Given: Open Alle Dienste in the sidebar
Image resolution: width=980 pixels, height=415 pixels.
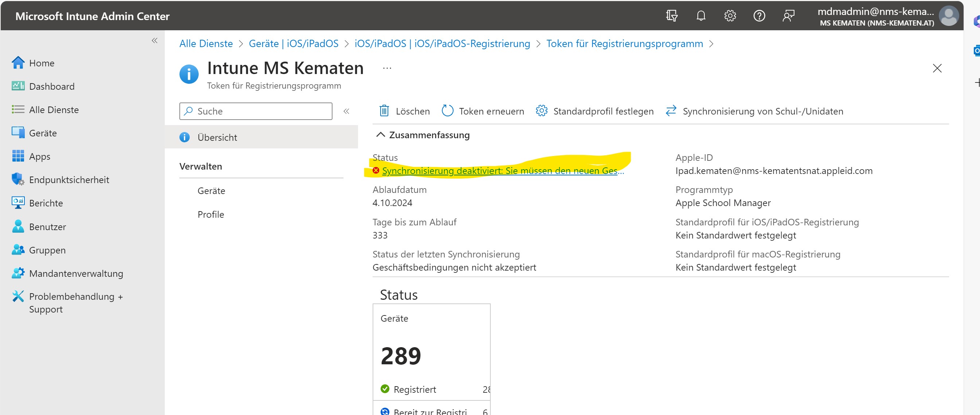Looking at the screenshot, I should click(45, 109).
